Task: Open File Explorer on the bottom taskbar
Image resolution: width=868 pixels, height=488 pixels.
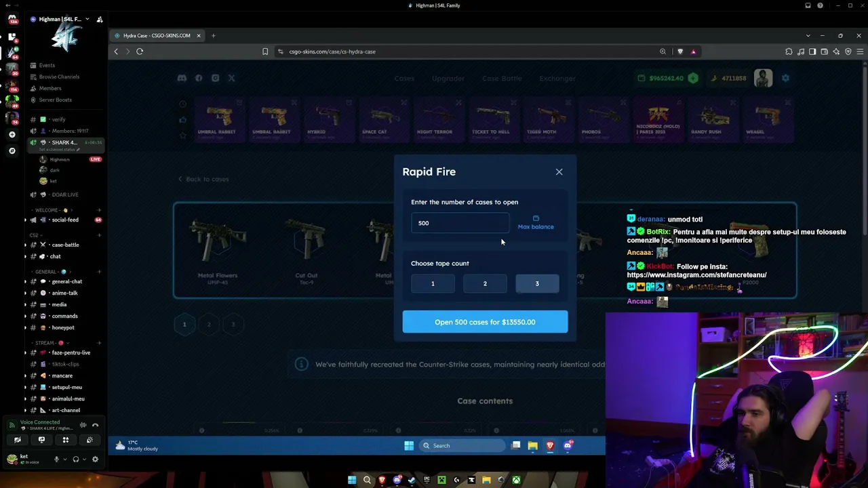Action: pyautogui.click(x=486, y=481)
